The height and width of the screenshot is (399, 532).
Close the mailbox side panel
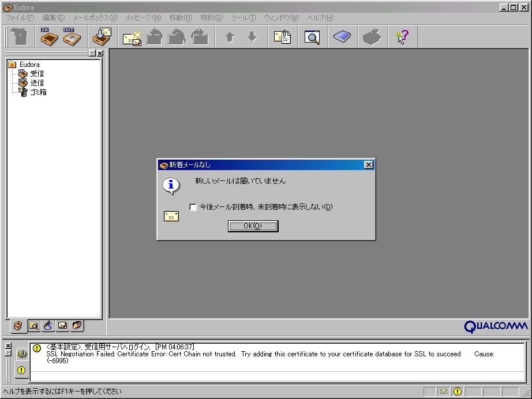click(100, 53)
